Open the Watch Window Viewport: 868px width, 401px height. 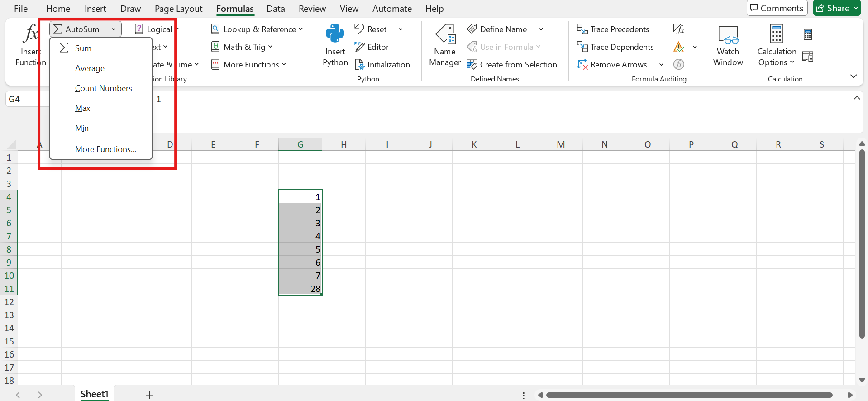(728, 45)
